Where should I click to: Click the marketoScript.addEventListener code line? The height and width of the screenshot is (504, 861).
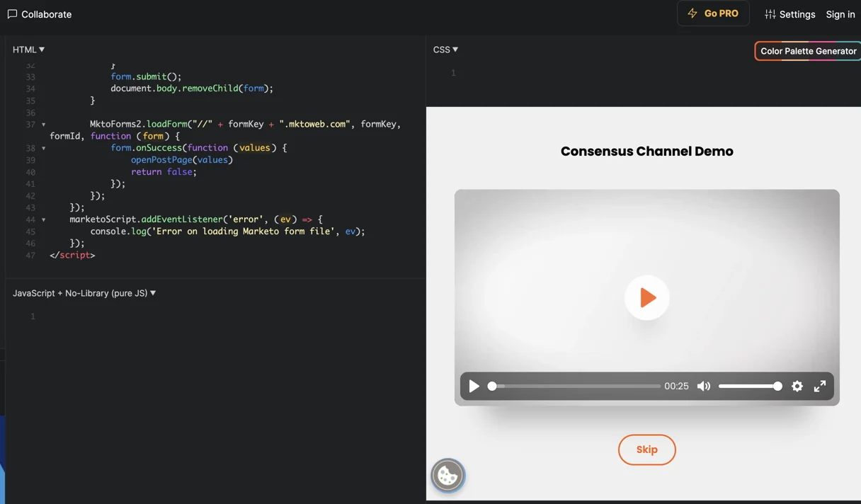coord(196,219)
